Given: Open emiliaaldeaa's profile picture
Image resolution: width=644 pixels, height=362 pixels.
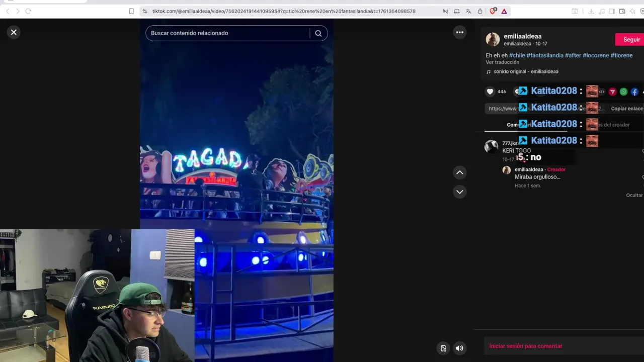Looking at the screenshot, I should pyautogui.click(x=493, y=39).
